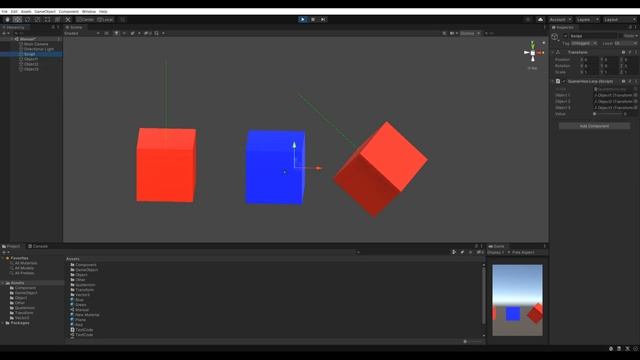
Task: Select Object1 in Hierarchy
Action: click(31, 59)
